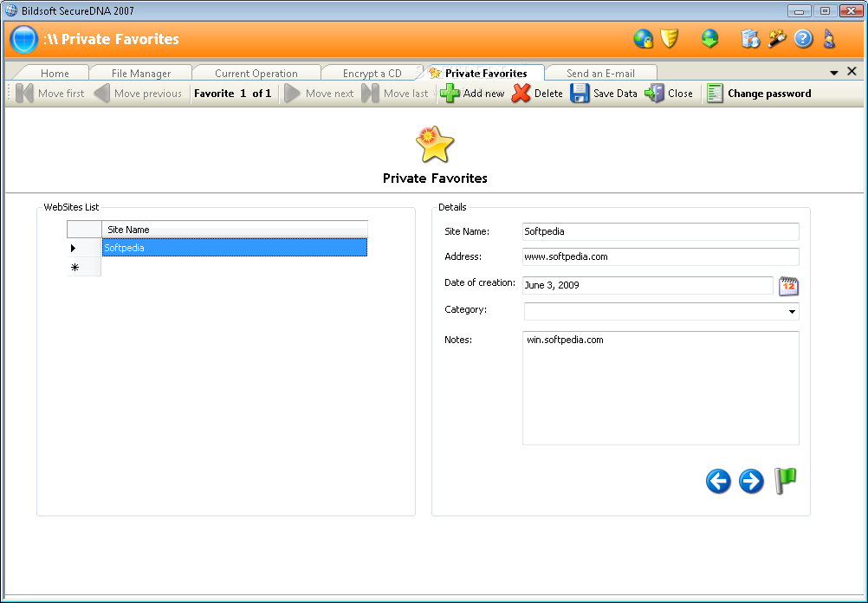The height and width of the screenshot is (603, 868).
Task: Click the Softpedia row selector arrow
Action: [x=73, y=248]
